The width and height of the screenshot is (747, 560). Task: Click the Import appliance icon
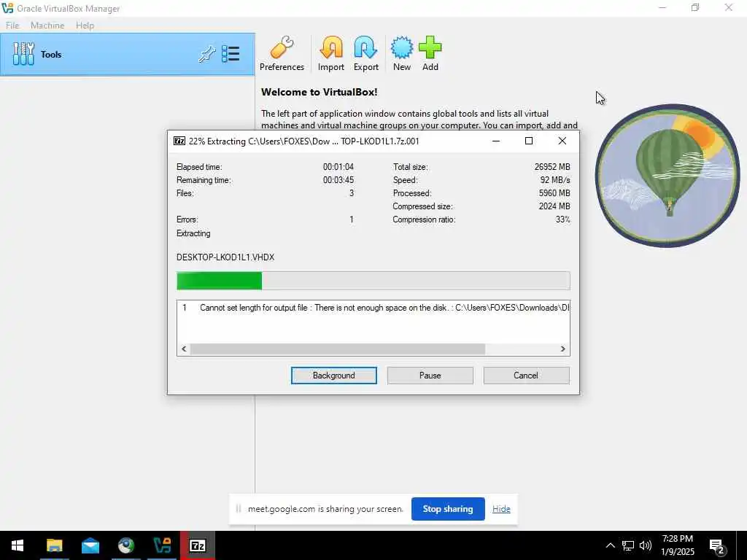[331, 47]
